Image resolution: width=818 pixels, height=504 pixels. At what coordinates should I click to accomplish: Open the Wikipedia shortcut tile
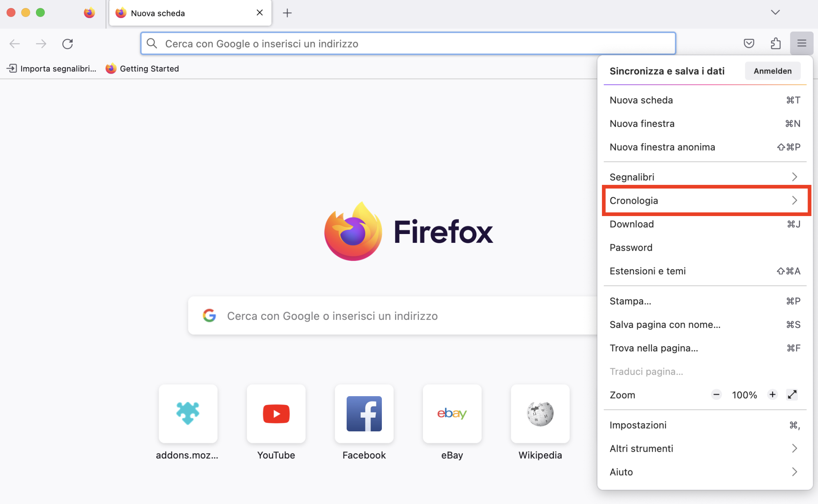pyautogui.click(x=540, y=414)
